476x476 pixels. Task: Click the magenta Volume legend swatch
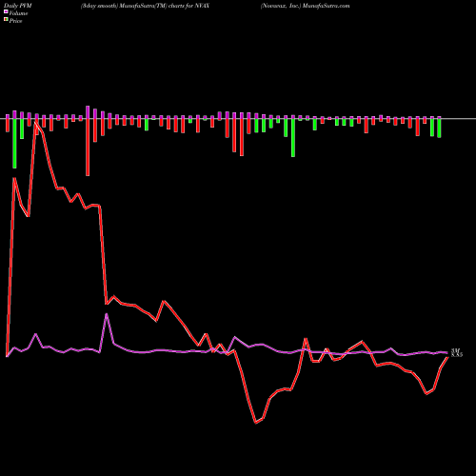point(6,12)
